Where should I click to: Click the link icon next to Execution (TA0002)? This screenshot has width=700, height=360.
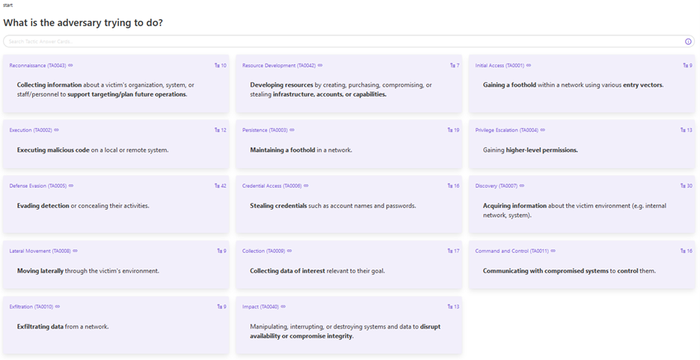pyautogui.click(x=56, y=130)
